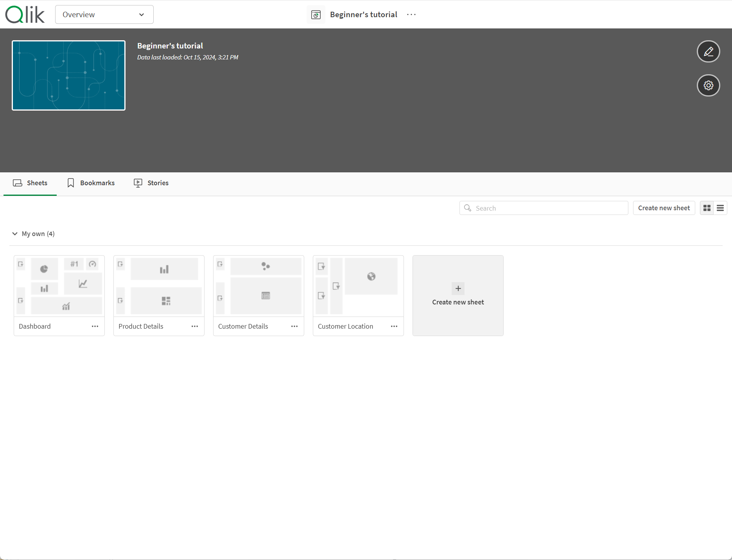
Task: Switch to list view
Action: click(x=720, y=208)
